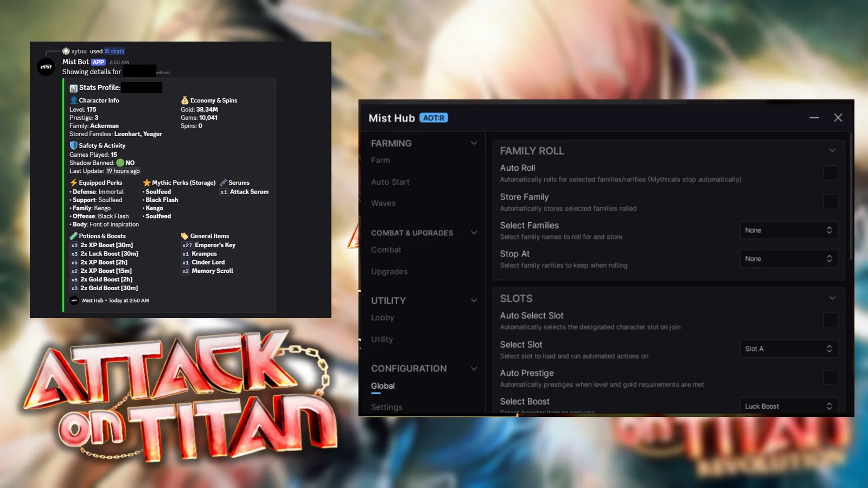868x488 pixels.
Task: Open the Auto Start tab
Action: pos(390,182)
